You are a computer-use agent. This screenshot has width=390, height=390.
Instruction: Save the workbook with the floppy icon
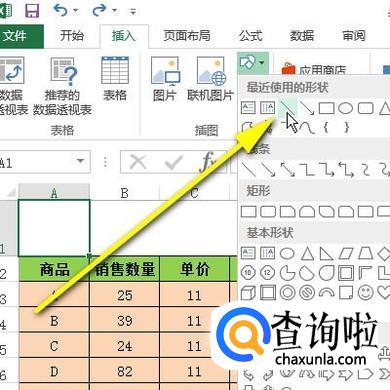pyautogui.click(x=32, y=10)
